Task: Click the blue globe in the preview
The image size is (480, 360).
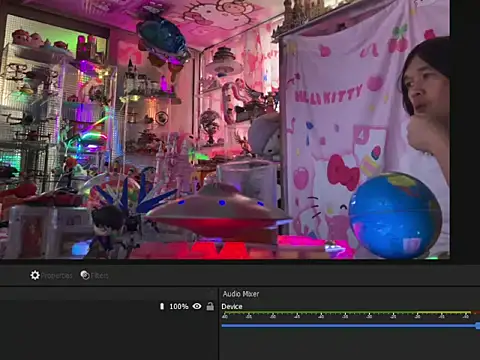Action: point(395,215)
